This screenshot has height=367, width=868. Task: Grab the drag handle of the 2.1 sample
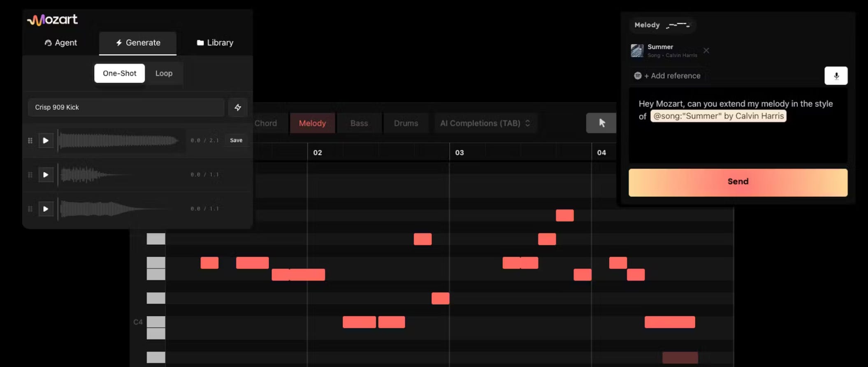point(30,141)
